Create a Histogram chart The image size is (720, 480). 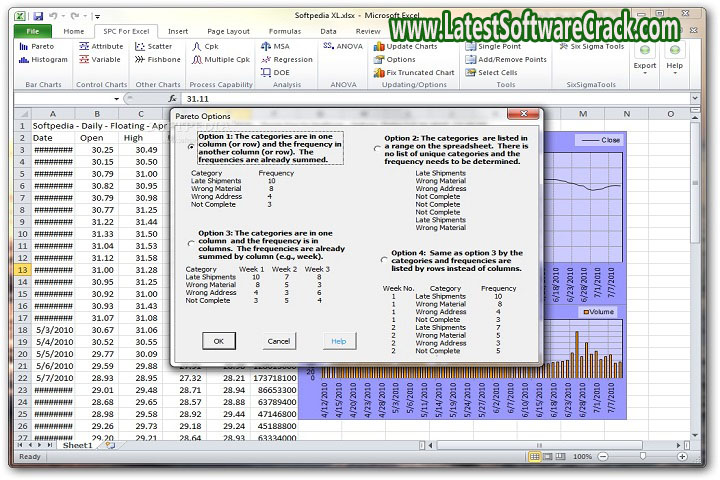43,60
